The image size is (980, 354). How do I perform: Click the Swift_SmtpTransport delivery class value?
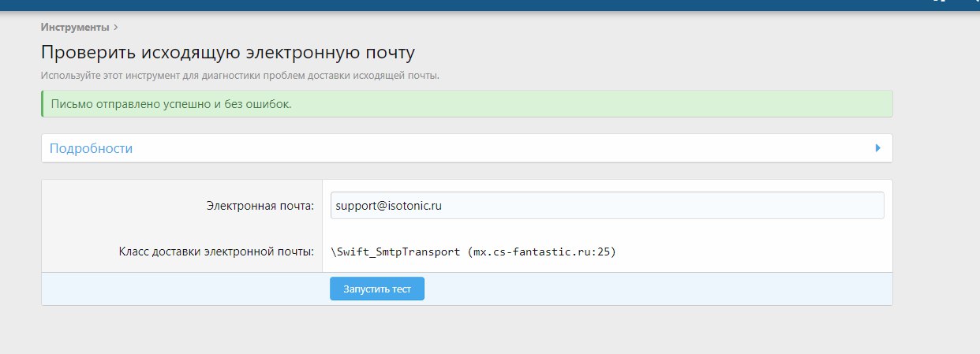tap(473, 252)
